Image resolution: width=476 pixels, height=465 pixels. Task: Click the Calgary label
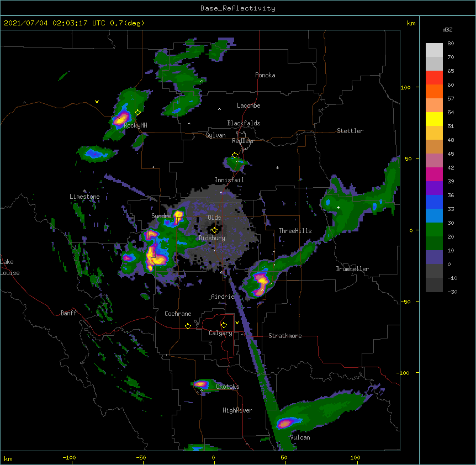coord(221,333)
